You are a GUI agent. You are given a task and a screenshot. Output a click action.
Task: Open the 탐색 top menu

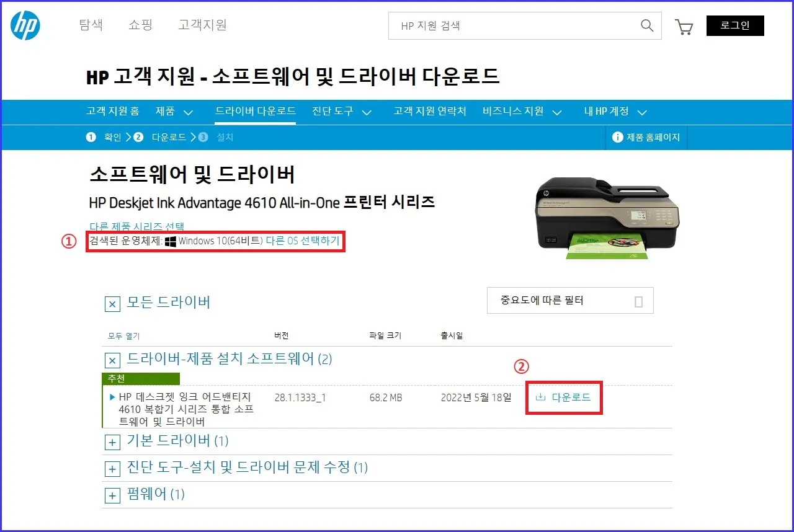(91, 25)
